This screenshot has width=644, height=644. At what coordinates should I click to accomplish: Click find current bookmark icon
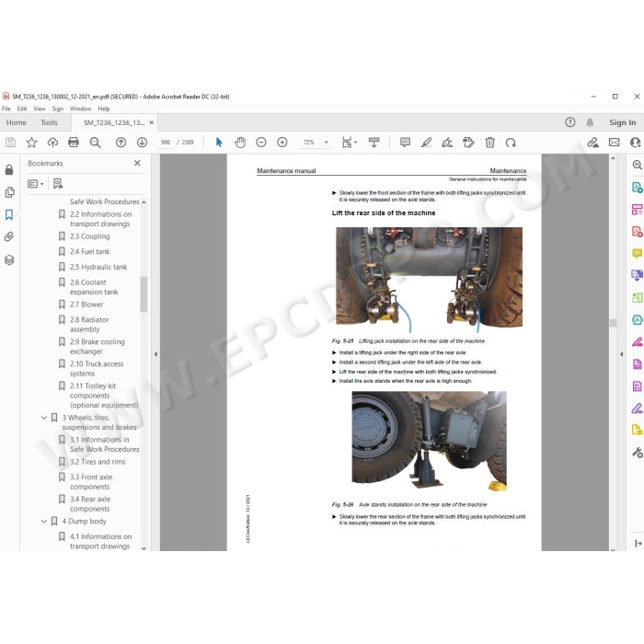pyautogui.click(x=58, y=184)
